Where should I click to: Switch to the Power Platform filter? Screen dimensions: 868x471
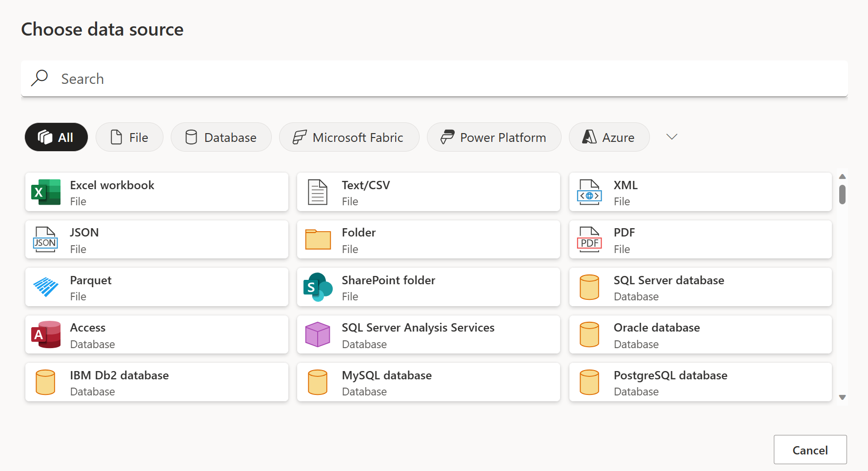pyautogui.click(x=494, y=137)
